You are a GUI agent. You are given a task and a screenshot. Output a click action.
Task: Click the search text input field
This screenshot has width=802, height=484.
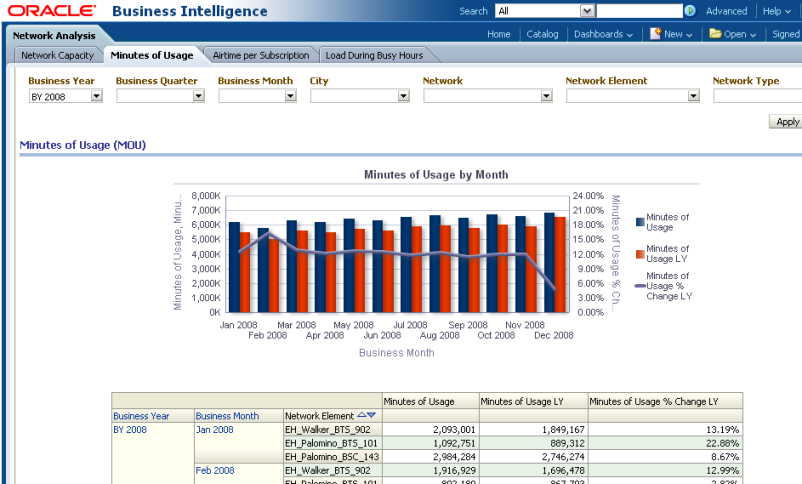639,11
